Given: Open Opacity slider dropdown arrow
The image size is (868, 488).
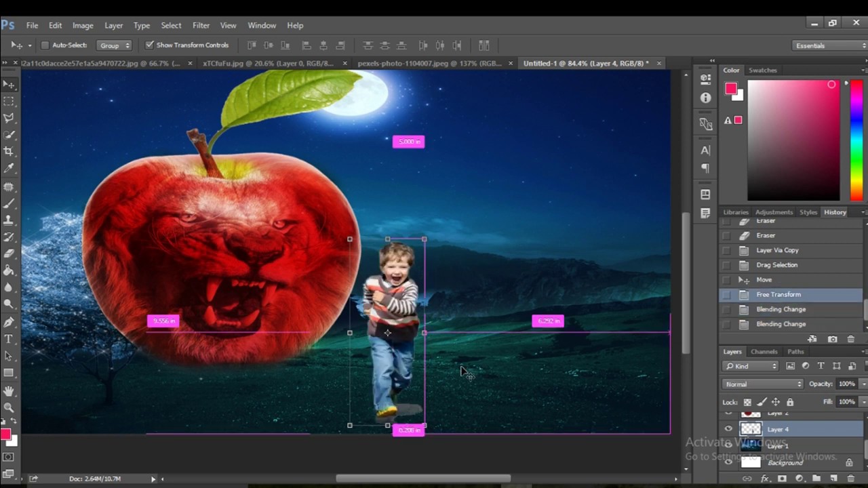Looking at the screenshot, I should (863, 384).
